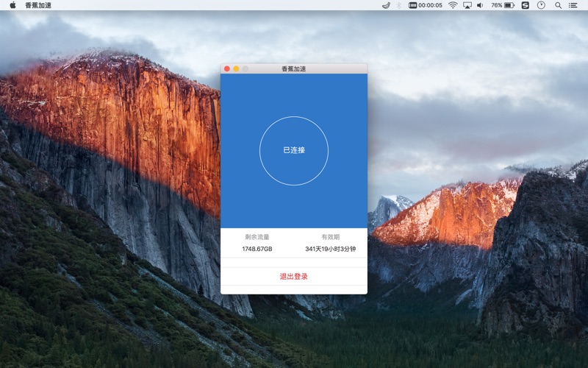Toggle the 已连接 connection circle
This screenshot has height=368, width=588.
click(294, 151)
